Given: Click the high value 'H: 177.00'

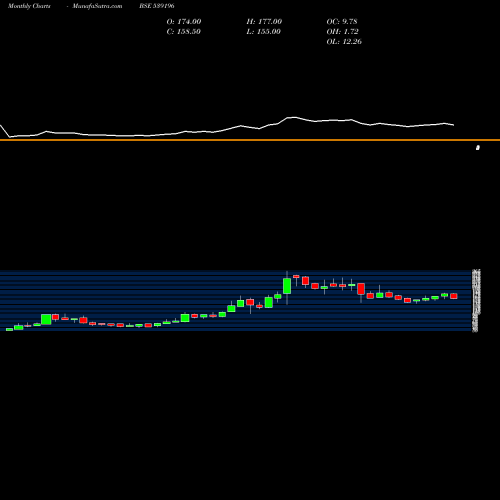Looking at the screenshot, I should [264, 21].
